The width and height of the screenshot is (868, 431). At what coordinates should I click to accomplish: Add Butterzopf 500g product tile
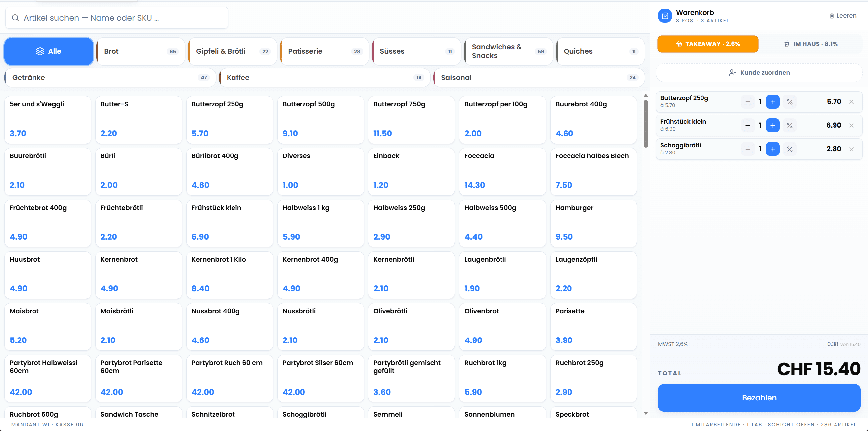coord(320,120)
